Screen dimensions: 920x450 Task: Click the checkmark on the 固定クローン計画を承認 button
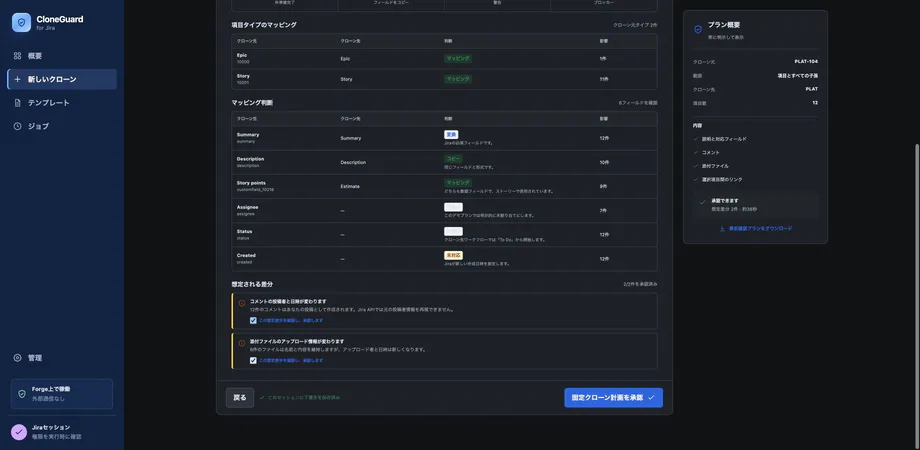pos(651,398)
